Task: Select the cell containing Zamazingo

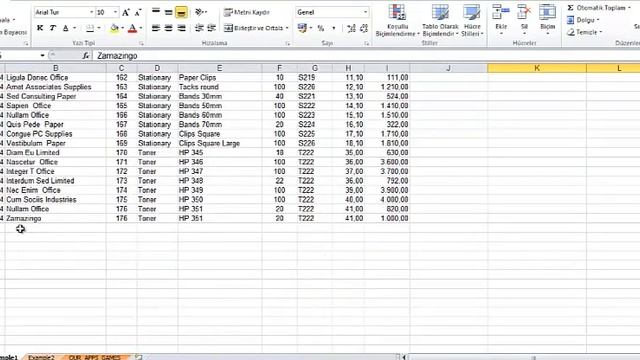Action: (x=56, y=218)
